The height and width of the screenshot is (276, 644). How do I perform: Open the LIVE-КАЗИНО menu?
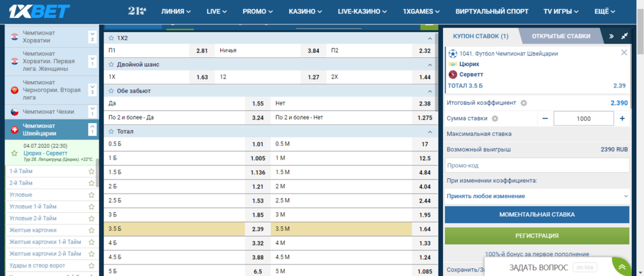[x=363, y=12]
